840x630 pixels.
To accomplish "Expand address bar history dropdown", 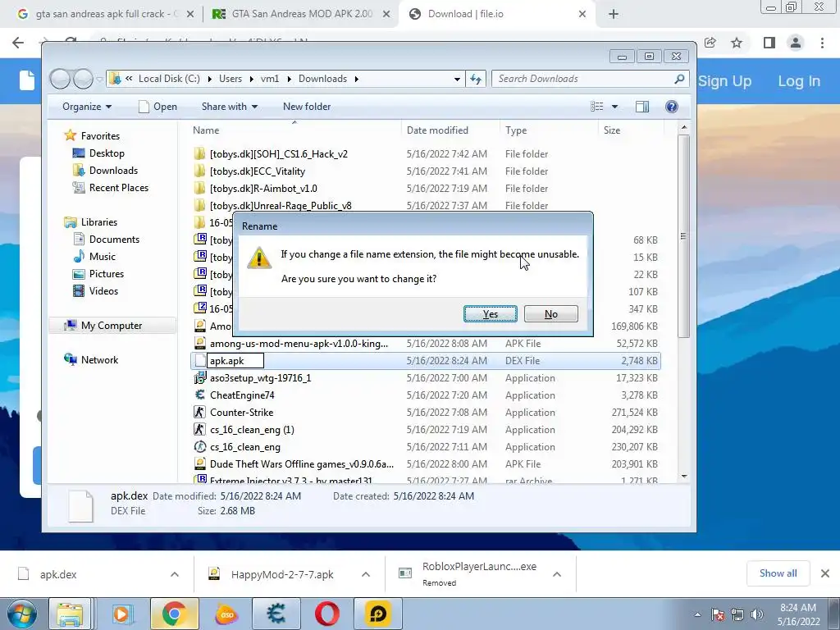I will (x=457, y=79).
